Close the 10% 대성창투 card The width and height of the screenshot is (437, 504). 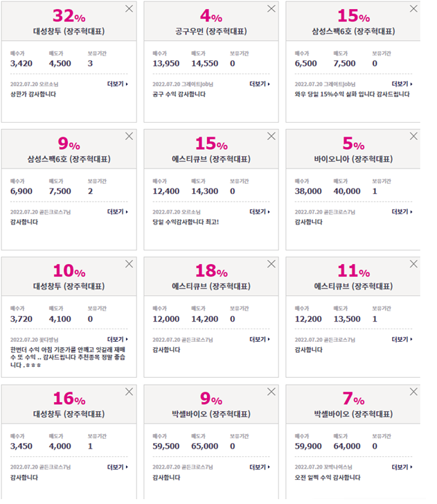coord(129,264)
